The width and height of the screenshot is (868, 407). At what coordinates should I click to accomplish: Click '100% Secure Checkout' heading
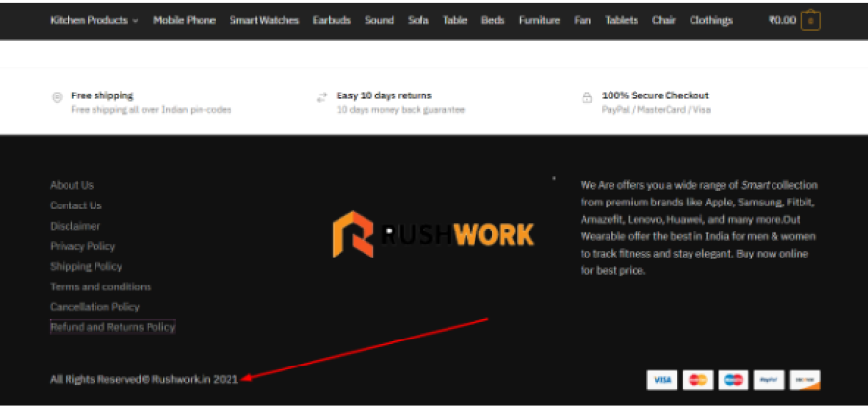655,95
